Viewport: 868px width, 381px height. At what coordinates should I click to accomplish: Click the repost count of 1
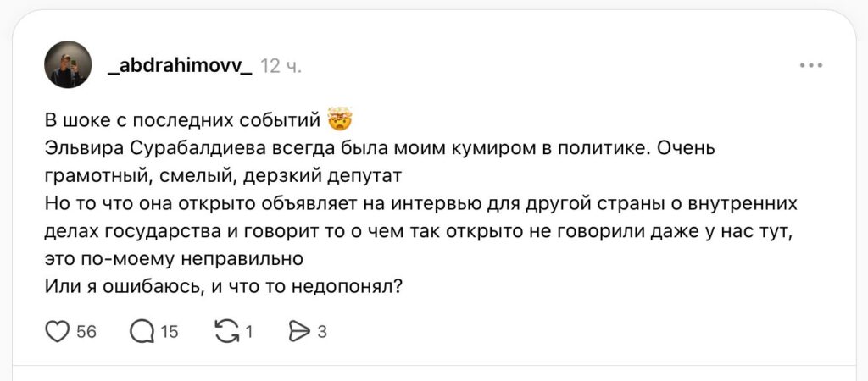(249, 332)
